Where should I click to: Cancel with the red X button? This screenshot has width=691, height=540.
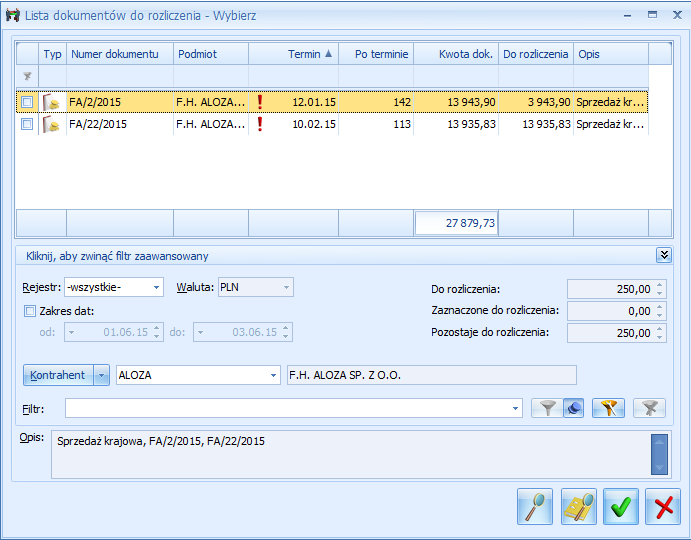tap(662, 506)
